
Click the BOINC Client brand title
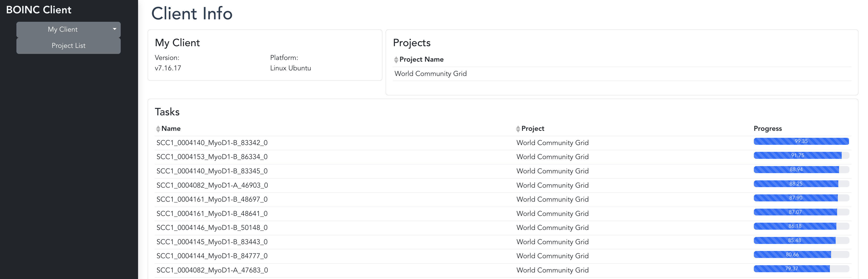pyautogui.click(x=39, y=10)
